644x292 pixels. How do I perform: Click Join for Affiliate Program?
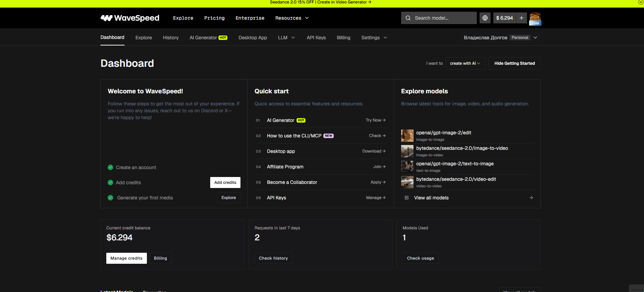379,167
